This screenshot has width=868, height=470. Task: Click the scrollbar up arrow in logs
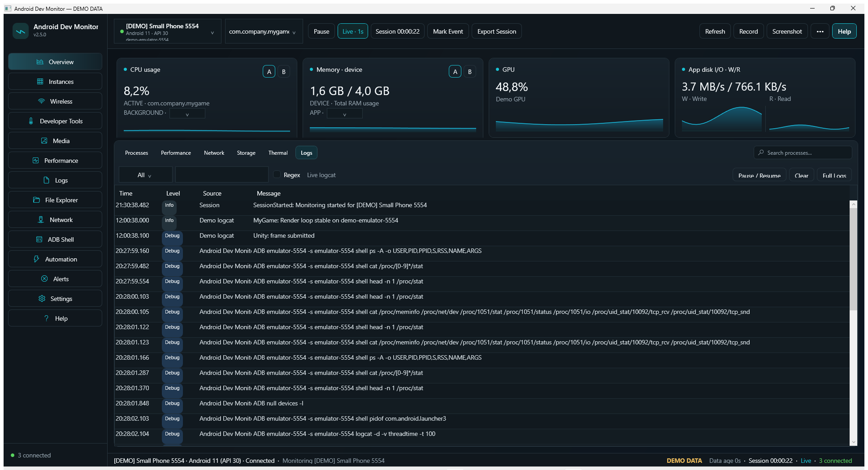(854, 205)
